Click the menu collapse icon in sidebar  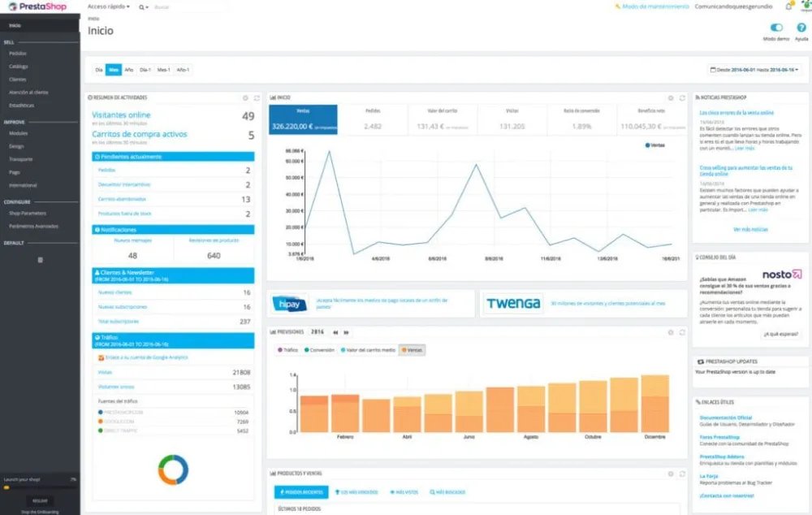pyautogui.click(x=41, y=260)
